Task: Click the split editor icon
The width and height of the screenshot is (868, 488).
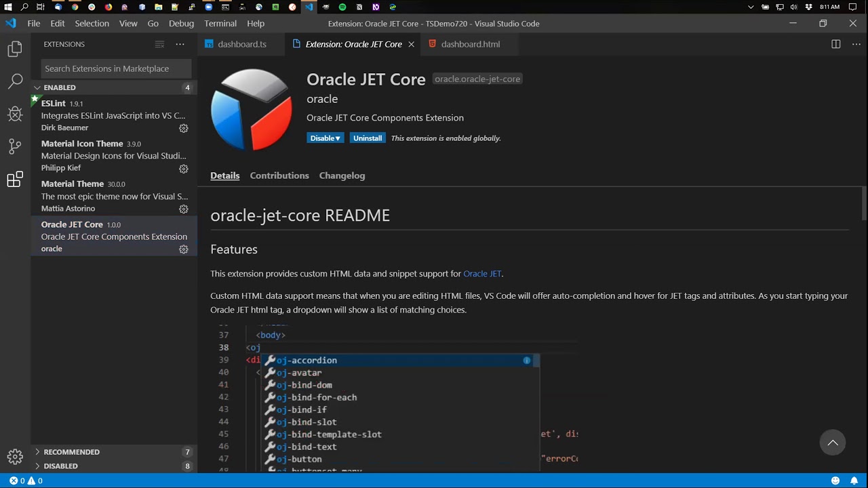Action: pos(836,44)
